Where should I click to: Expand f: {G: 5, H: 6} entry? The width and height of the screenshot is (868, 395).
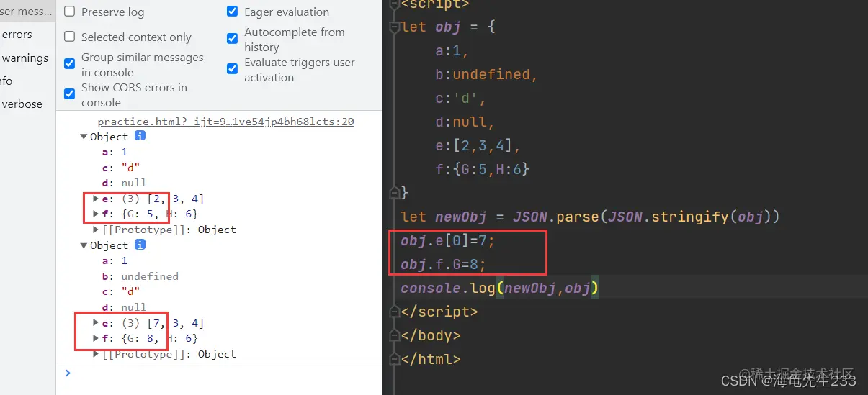coord(97,214)
